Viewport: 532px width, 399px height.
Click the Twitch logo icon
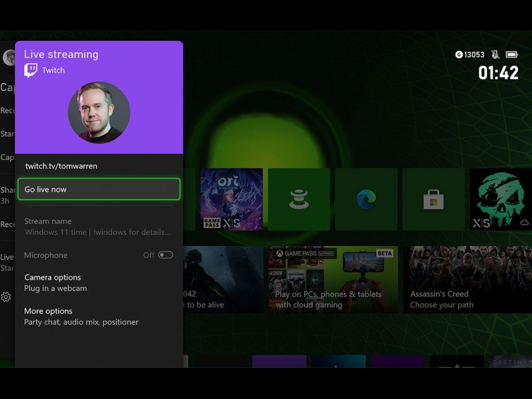(30, 70)
